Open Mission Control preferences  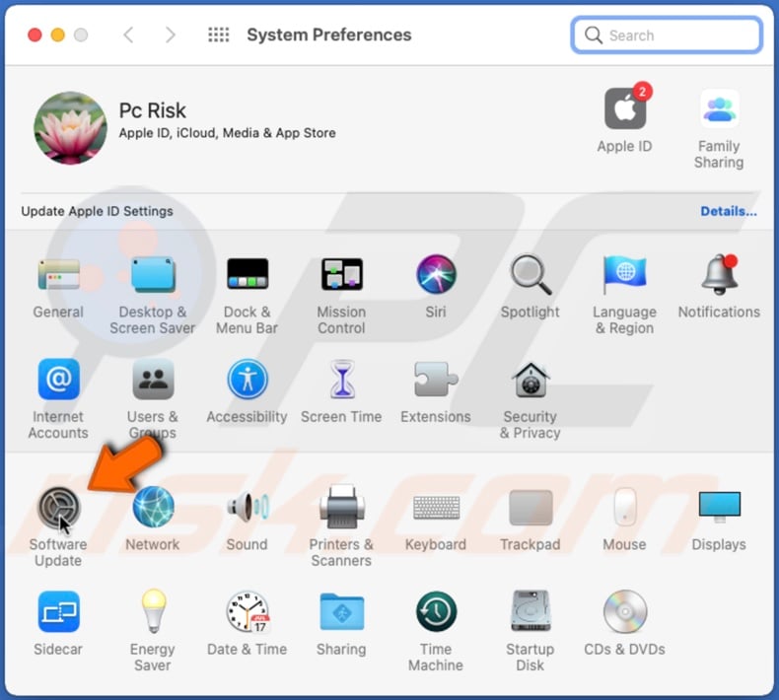[342, 274]
